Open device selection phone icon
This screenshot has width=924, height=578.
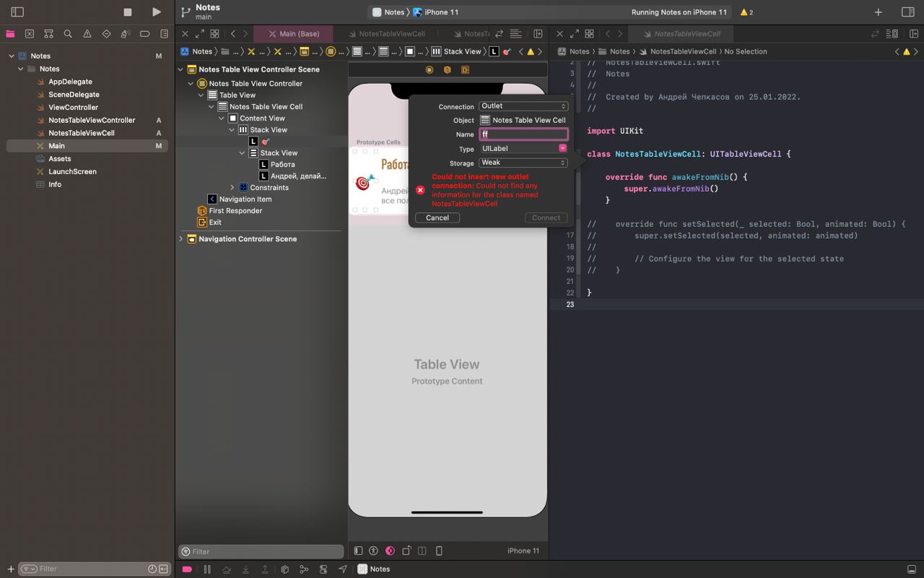(439, 551)
